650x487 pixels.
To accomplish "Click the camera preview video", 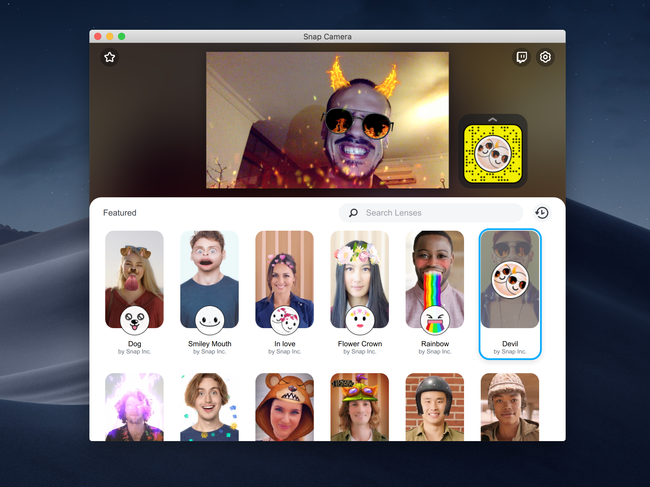I will click(327, 120).
